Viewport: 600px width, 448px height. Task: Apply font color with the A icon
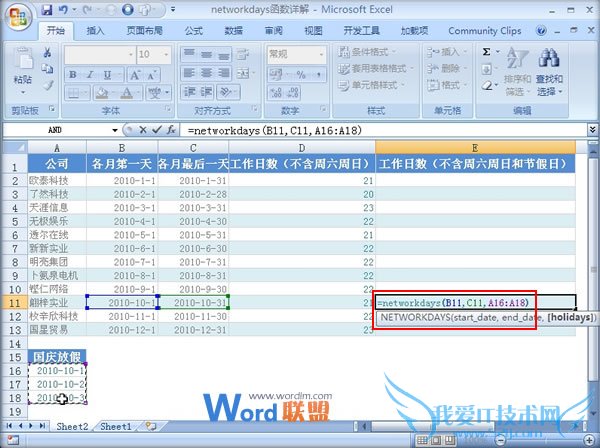(x=127, y=93)
